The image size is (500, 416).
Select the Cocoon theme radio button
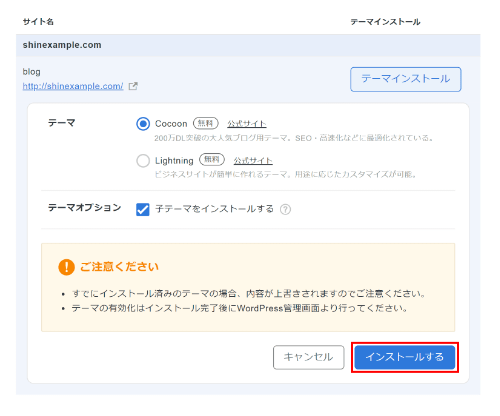[x=143, y=124]
